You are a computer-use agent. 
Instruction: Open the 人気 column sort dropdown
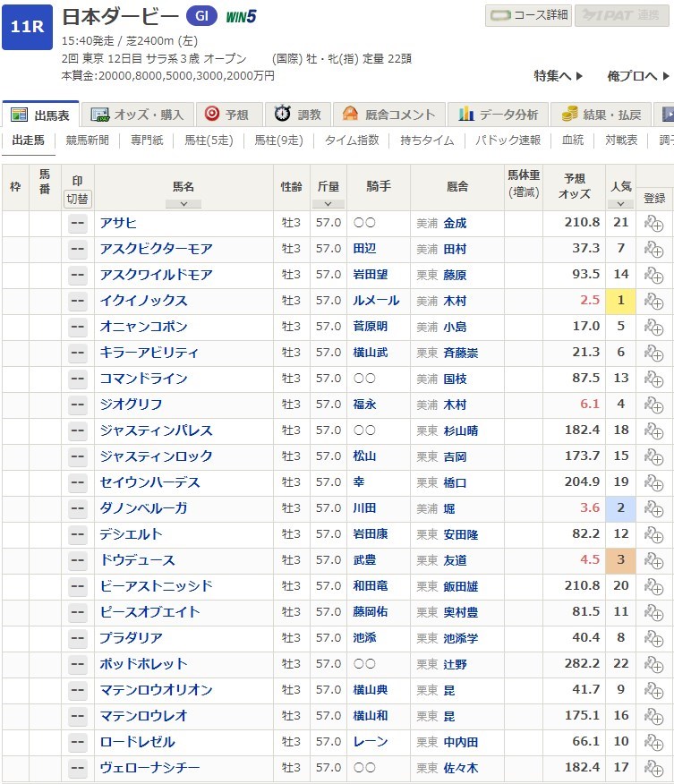point(620,203)
